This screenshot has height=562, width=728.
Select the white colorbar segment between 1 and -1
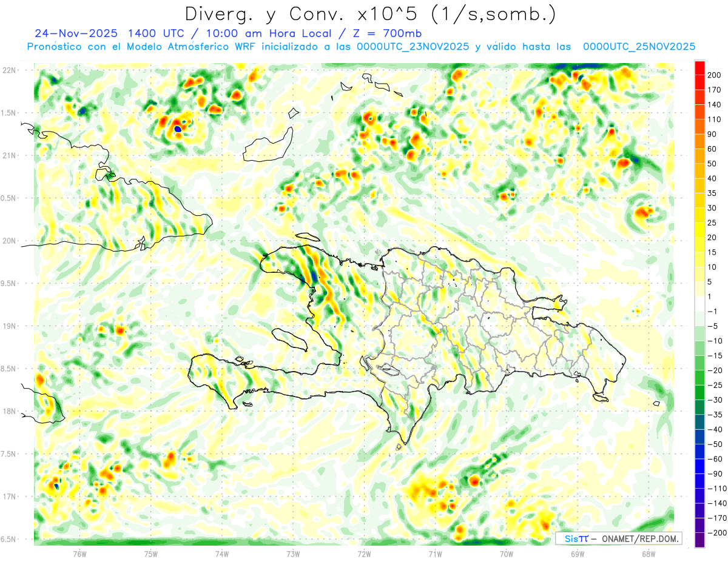pyautogui.click(x=699, y=304)
